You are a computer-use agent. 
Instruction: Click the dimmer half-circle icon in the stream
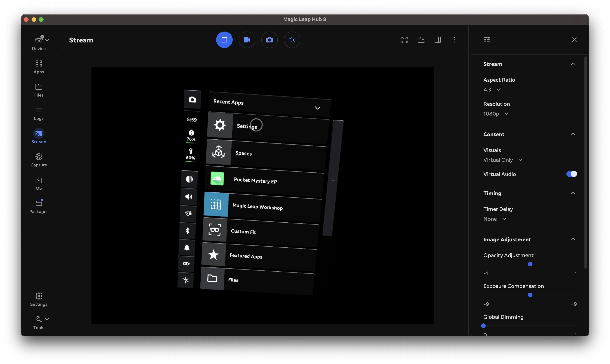[x=189, y=179]
